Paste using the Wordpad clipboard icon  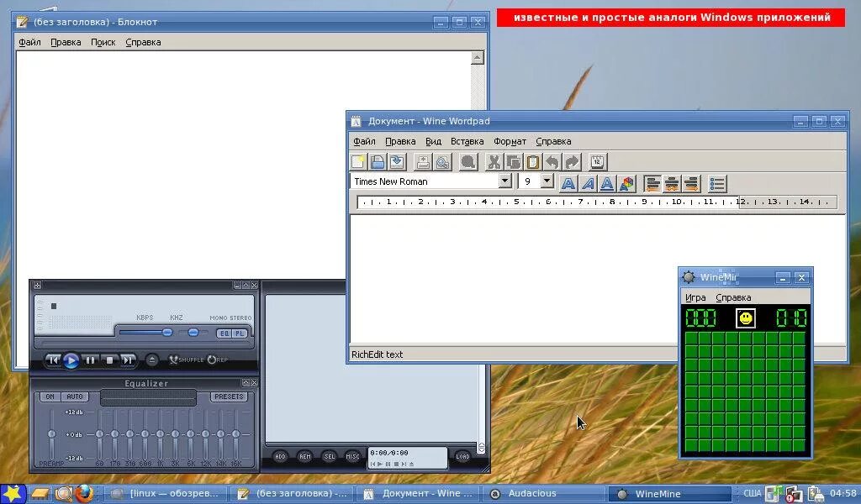click(532, 162)
